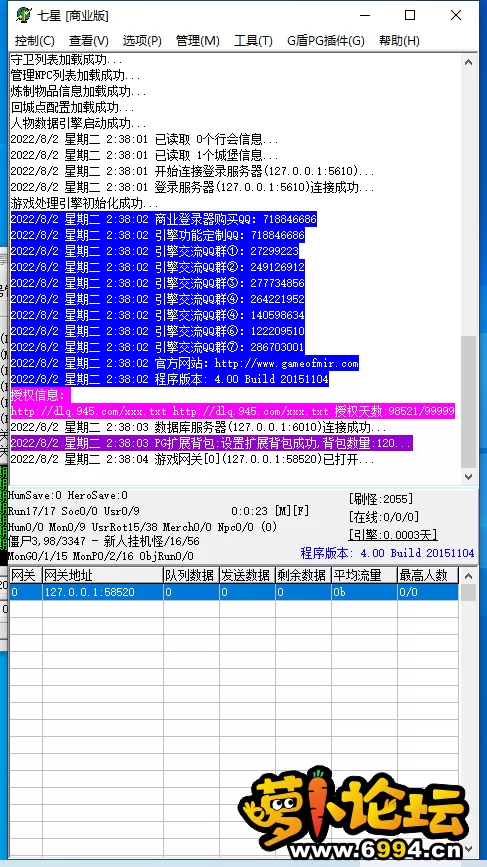The image size is (487, 867).
Task: Click the 平均流量 column header
Action: pyautogui.click(x=364, y=576)
